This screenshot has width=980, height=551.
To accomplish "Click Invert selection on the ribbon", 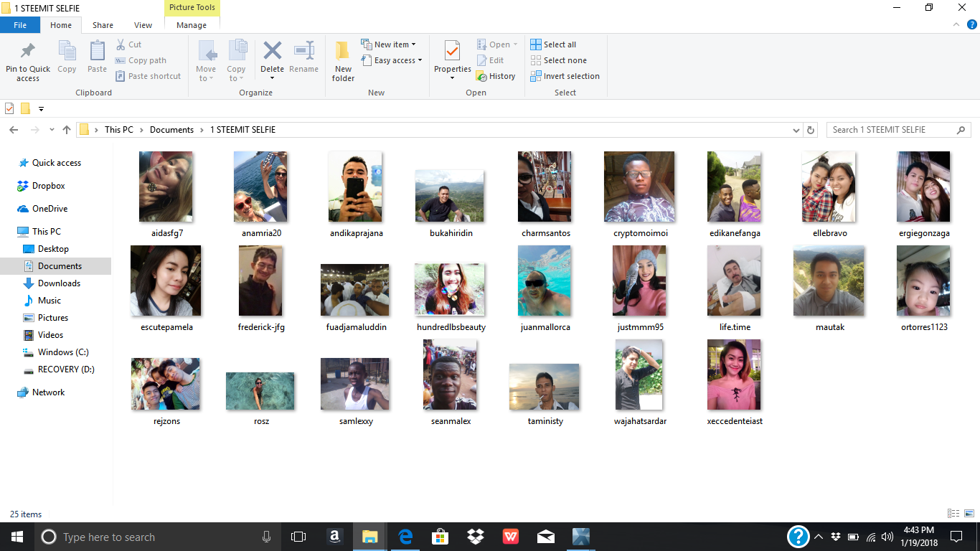I will [x=565, y=76].
